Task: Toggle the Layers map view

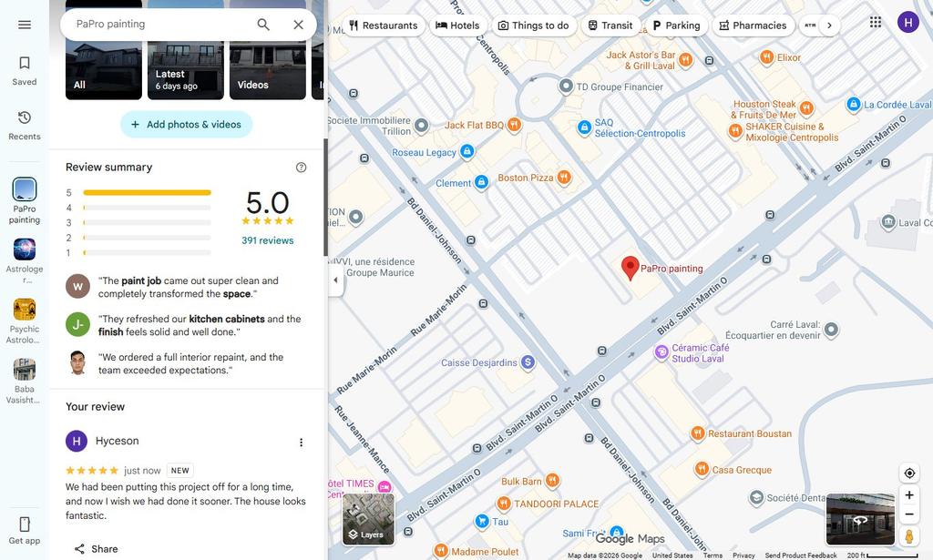Action: click(x=368, y=519)
